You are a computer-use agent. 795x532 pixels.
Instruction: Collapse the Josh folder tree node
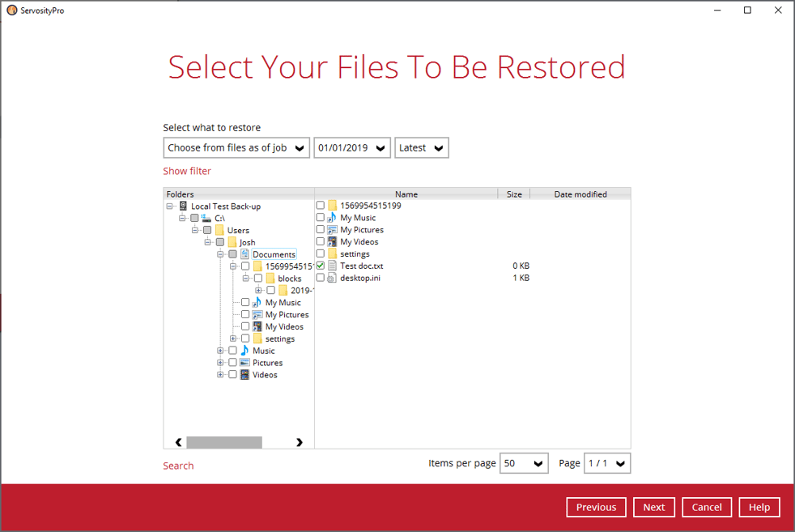coord(206,241)
